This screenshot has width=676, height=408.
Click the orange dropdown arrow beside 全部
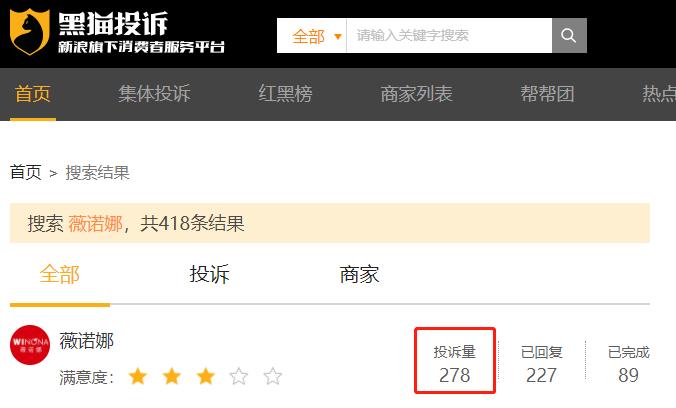coord(338,37)
